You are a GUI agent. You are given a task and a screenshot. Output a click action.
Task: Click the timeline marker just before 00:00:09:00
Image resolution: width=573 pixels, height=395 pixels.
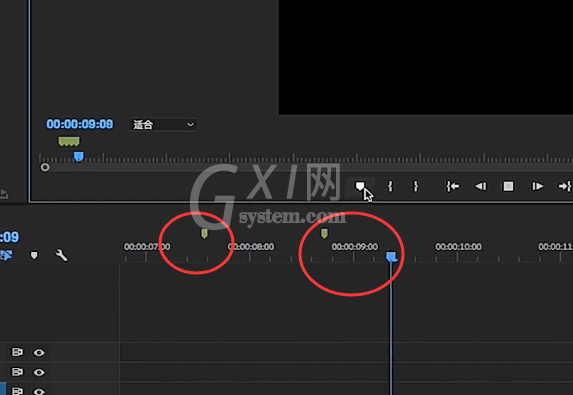coord(324,233)
